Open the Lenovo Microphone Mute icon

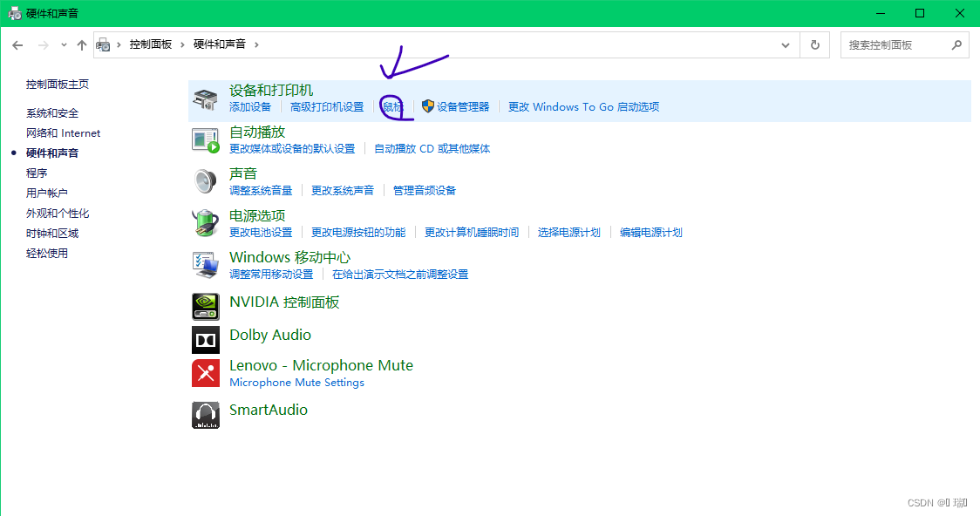pos(206,373)
